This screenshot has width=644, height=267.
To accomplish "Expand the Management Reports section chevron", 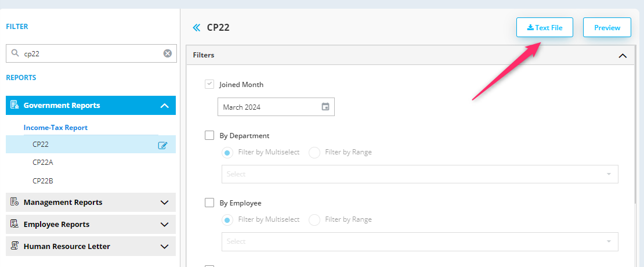I will [x=164, y=203].
